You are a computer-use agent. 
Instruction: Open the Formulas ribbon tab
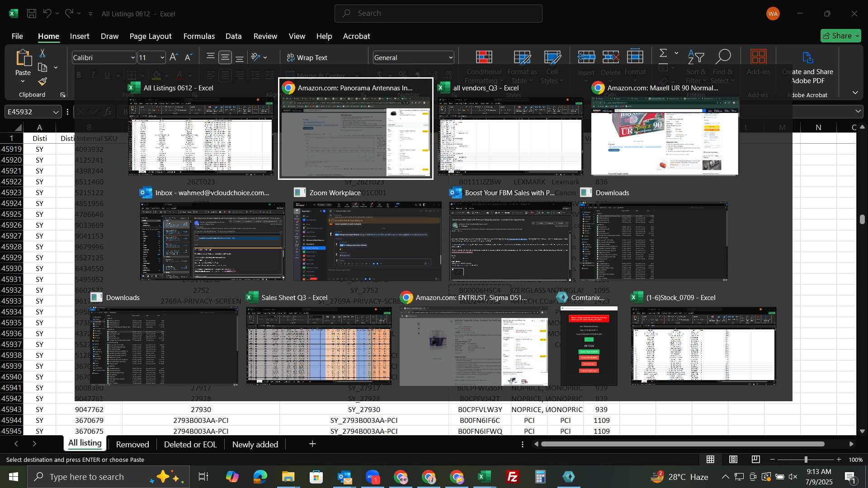[199, 36]
